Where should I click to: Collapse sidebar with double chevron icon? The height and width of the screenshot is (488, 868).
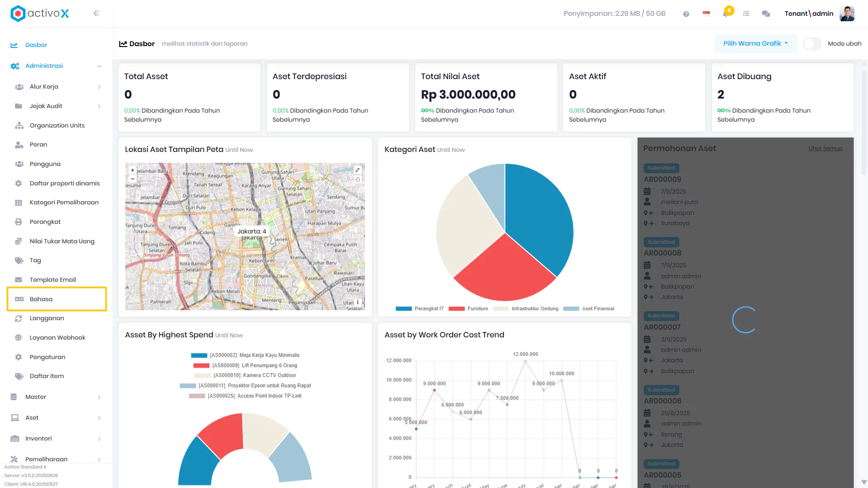click(x=96, y=14)
